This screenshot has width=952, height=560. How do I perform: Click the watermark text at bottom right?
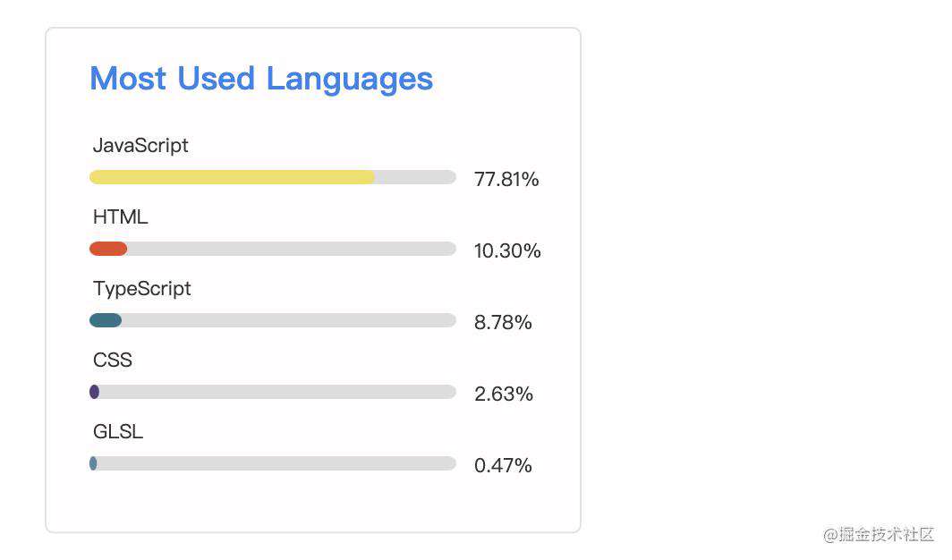(878, 535)
